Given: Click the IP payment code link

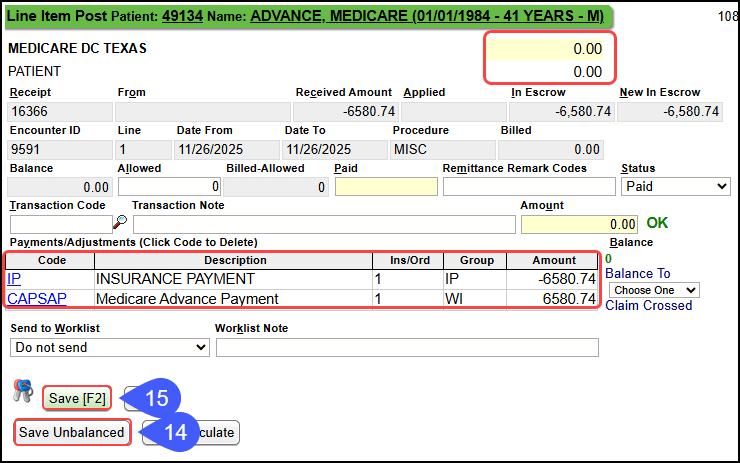Looking at the screenshot, I should [x=13, y=279].
